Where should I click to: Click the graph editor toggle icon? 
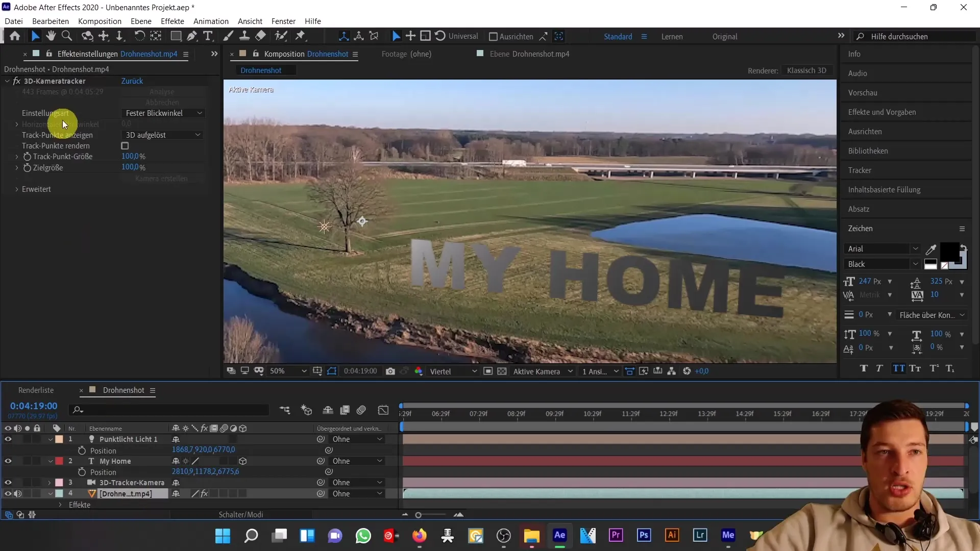click(x=384, y=409)
